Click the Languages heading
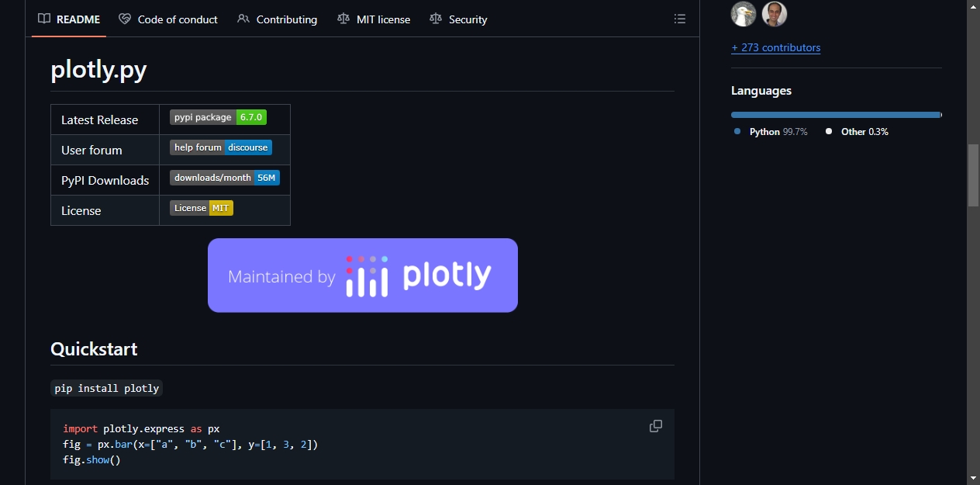 click(761, 91)
